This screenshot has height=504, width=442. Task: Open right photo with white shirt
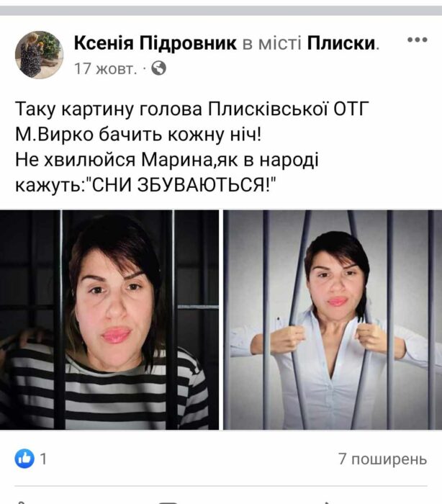pos(333,320)
